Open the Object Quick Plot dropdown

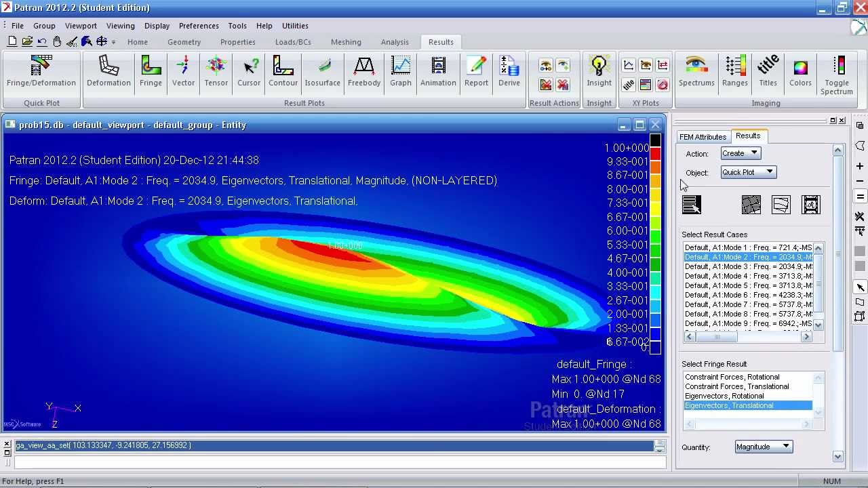748,172
